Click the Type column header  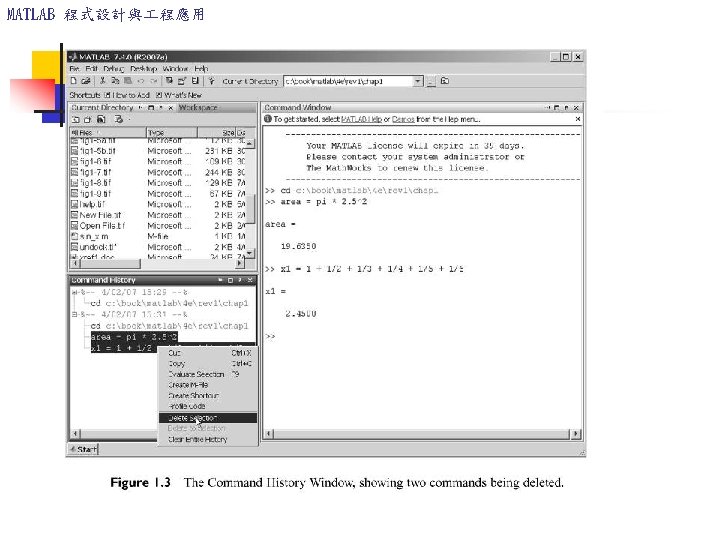point(172,132)
